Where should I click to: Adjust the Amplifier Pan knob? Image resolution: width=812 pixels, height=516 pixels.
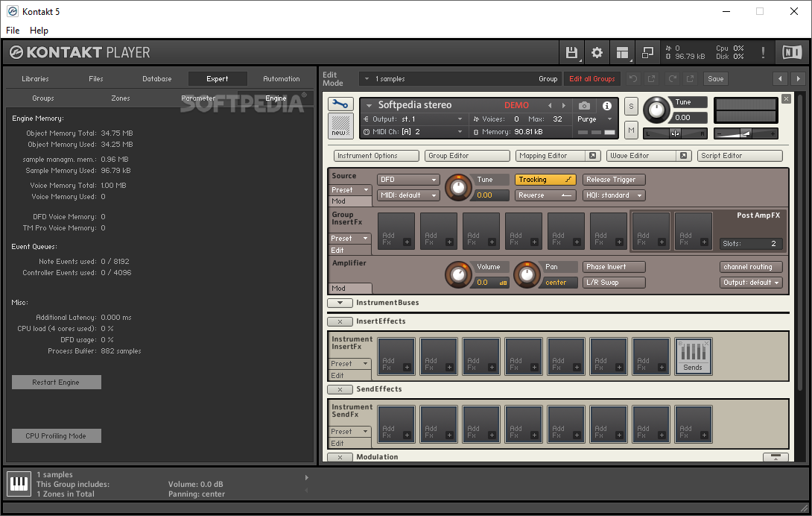pyautogui.click(x=527, y=275)
